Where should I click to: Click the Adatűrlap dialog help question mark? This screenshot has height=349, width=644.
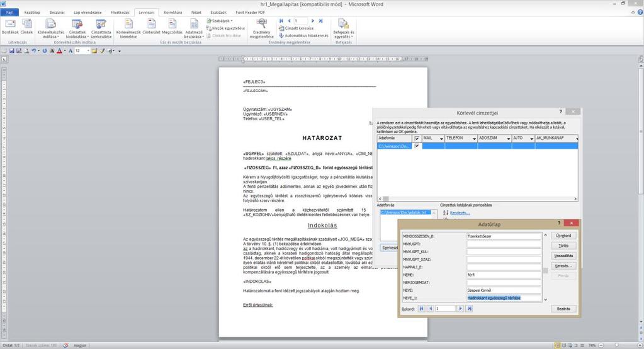[558, 223]
